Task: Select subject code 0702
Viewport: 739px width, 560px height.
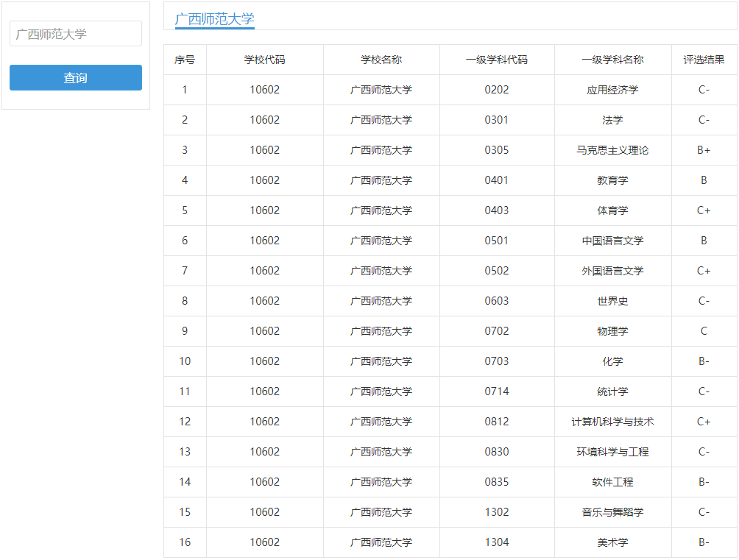Action: pos(497,331)
